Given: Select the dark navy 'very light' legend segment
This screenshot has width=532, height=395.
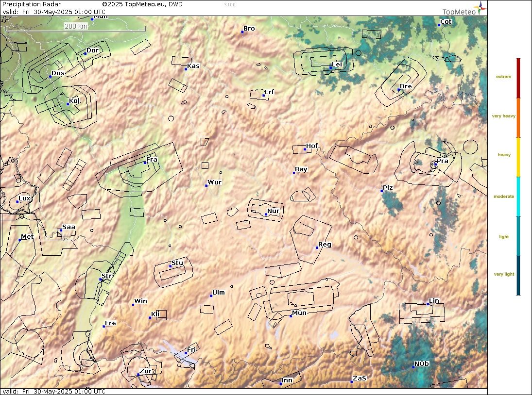Looking at the screenshot, I should pos(518,276).
